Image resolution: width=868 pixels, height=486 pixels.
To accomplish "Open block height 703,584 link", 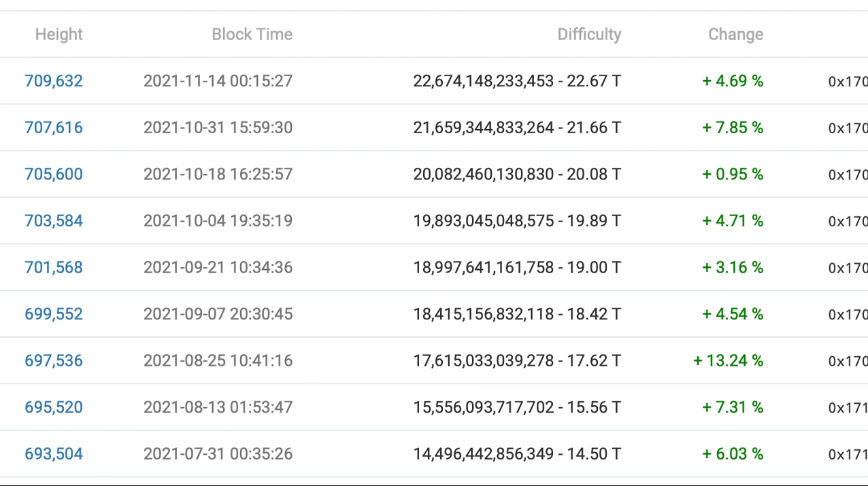I will click(x=54, y=221).
